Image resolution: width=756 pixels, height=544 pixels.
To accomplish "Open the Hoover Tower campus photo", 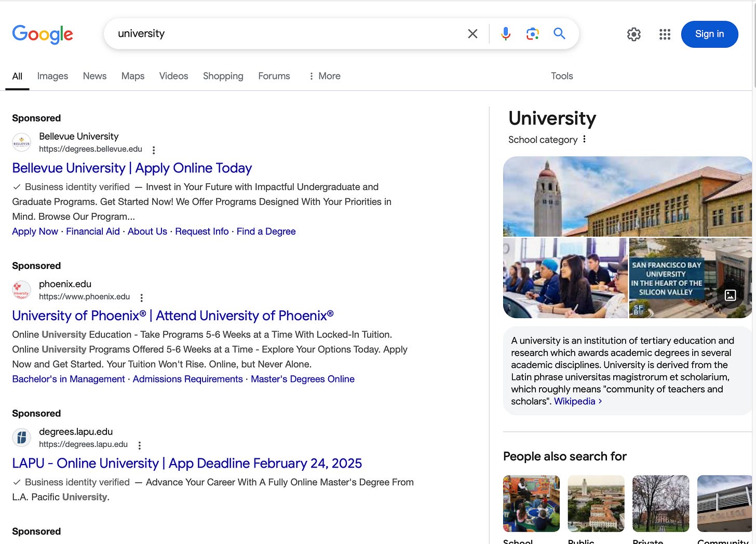I will (627, 197).
